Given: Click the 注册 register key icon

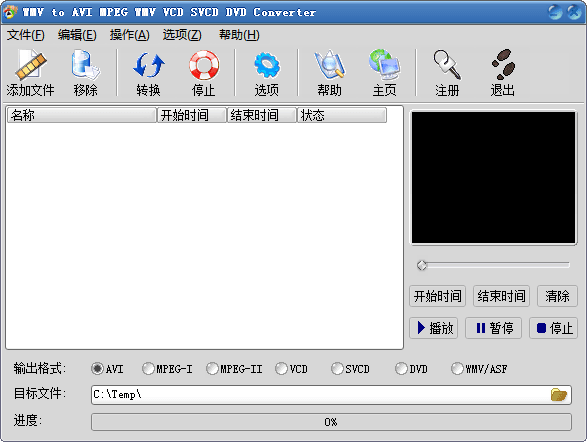Looking at the screenshot, I should [447, 65].
